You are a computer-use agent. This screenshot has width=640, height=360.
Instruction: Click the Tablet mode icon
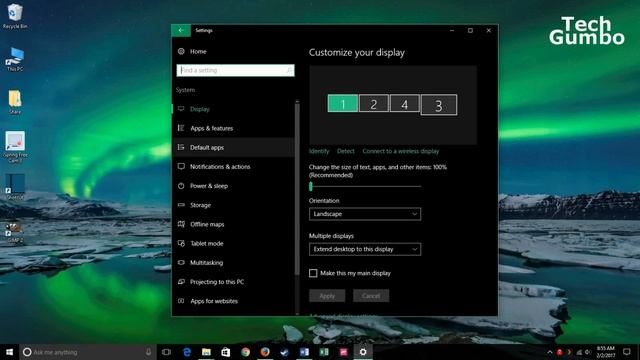click(x=181, y=243)
